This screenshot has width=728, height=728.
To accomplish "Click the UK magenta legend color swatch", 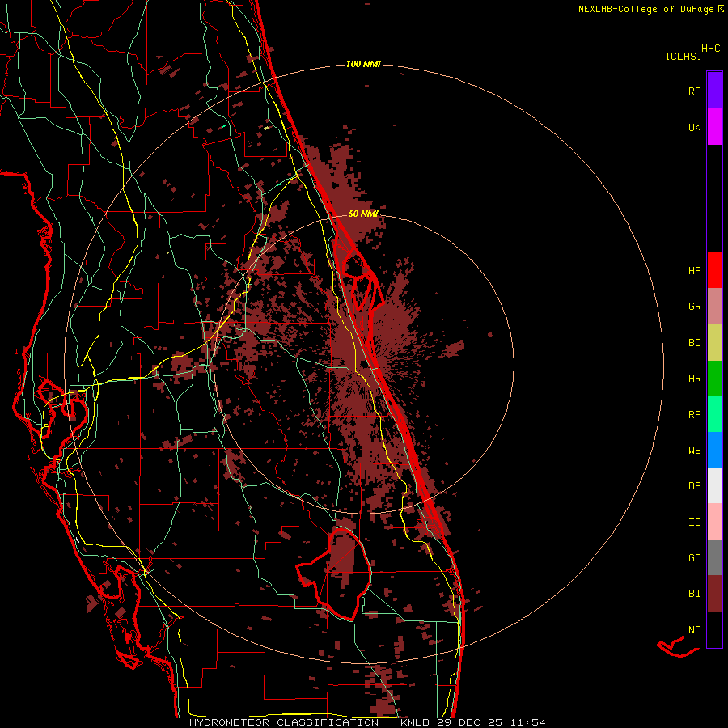I will (714, 127).
